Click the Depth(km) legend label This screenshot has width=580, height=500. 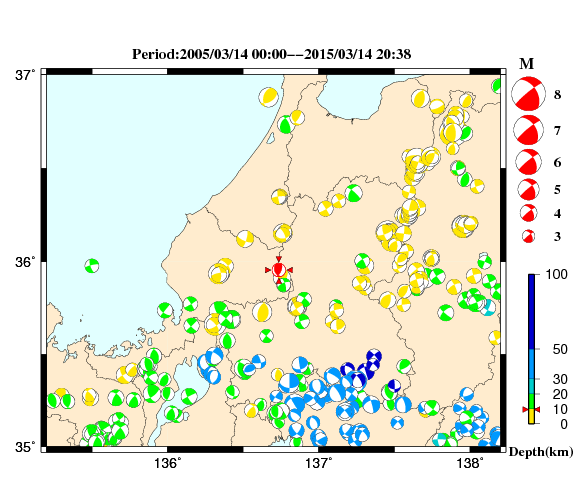click(x=541, y=452)
